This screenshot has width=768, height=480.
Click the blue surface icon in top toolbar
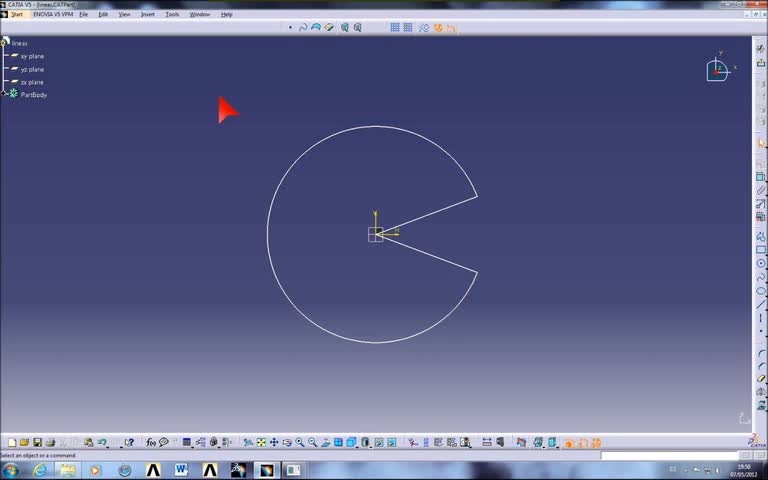316,27
